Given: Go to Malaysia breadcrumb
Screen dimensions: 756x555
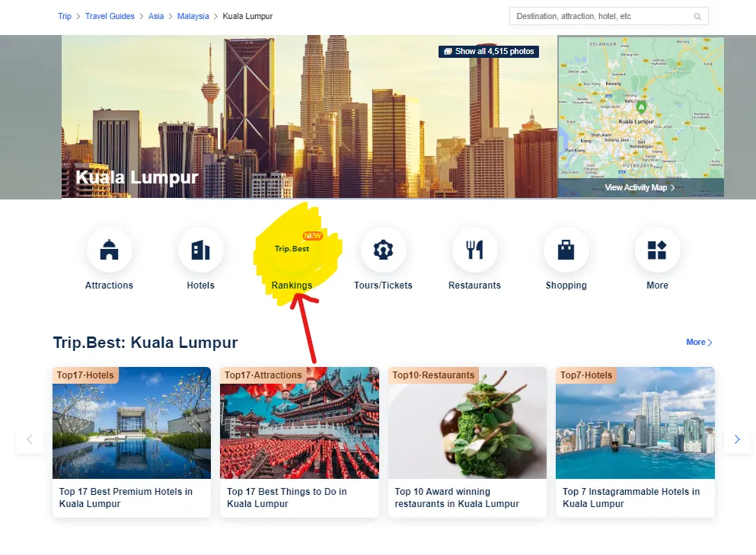Looking at the screenshot, I should pyautogui.click(x=193, y=16).
